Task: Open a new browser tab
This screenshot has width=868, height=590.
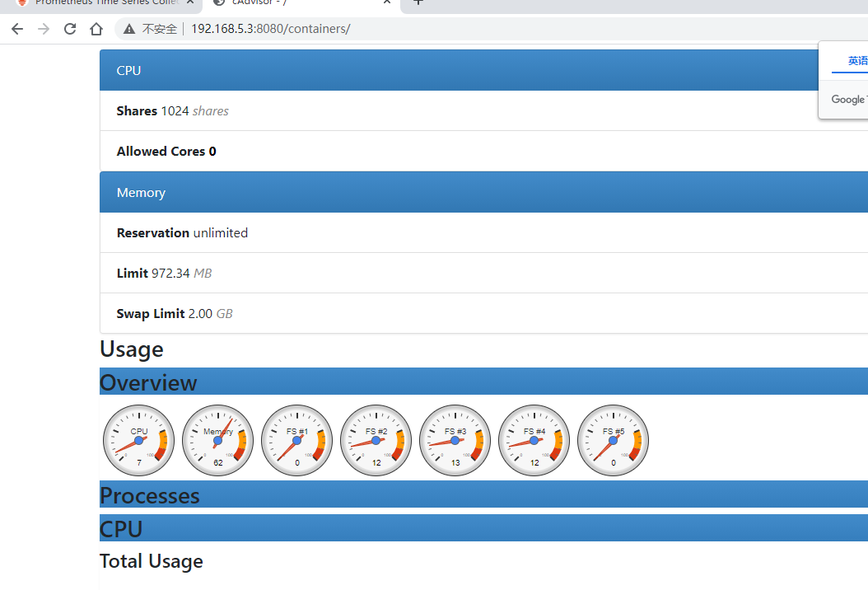Action: click(418, 2)
